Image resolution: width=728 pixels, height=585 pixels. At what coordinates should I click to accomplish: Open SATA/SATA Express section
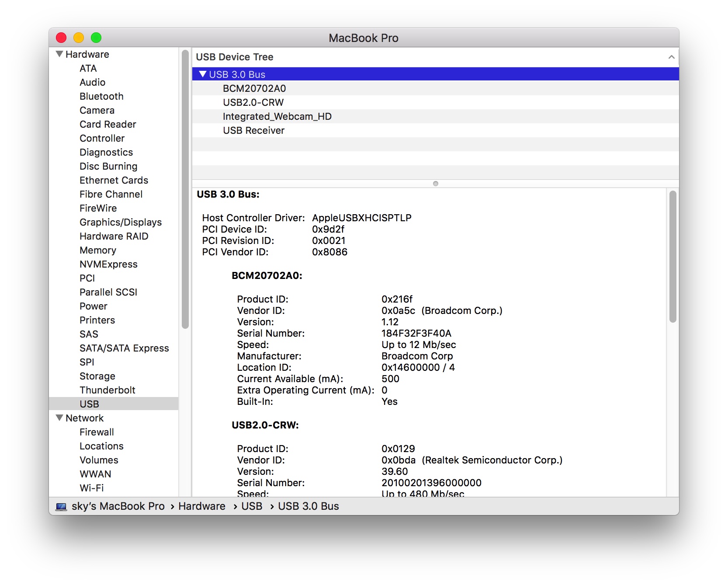[124, 348]
